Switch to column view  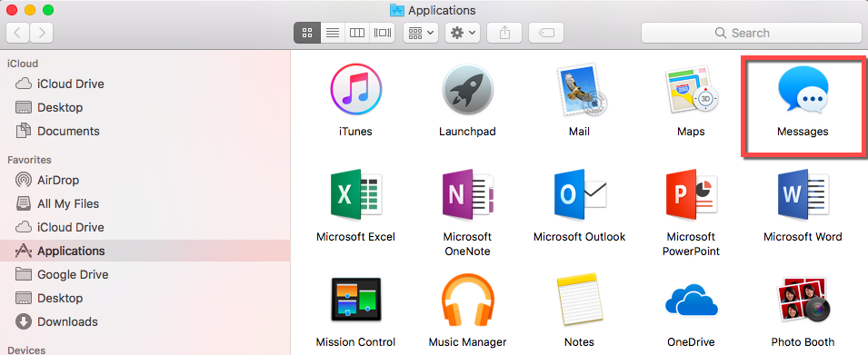point(357,33)
